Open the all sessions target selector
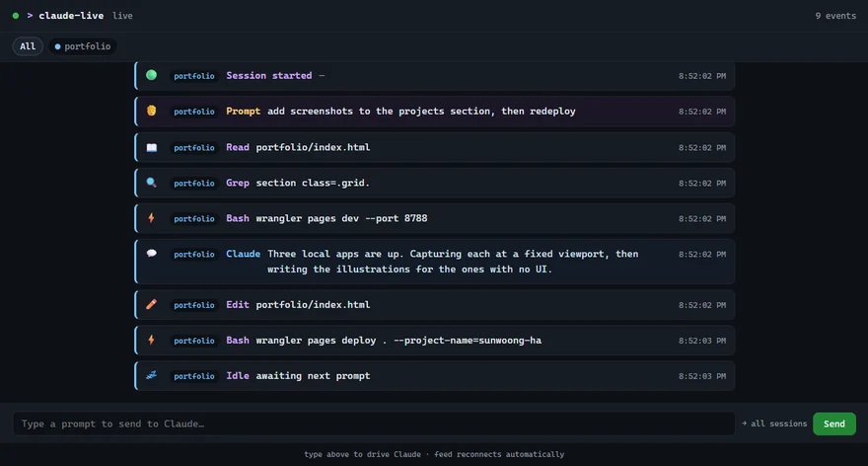This screenshot has height=466, width=868. coord(774,424)
